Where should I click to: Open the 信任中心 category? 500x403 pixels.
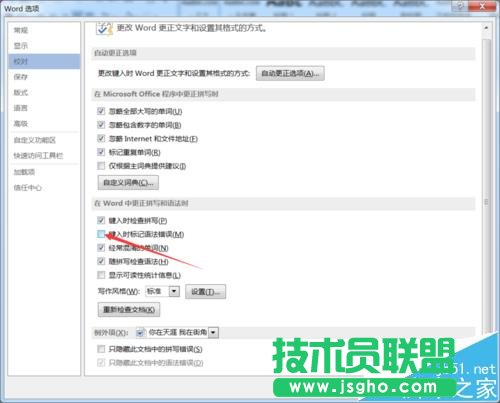[x=44, y=188]
